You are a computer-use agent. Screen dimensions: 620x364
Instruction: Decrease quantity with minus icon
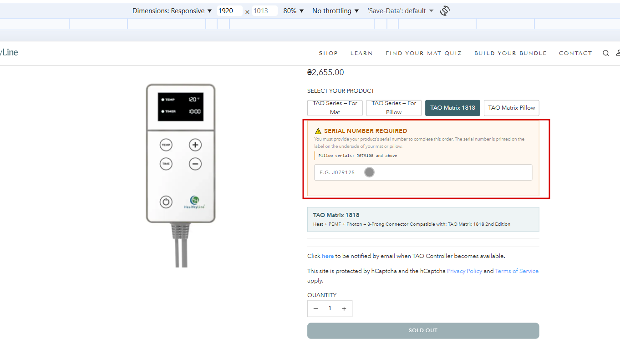(x=315, y=308)
